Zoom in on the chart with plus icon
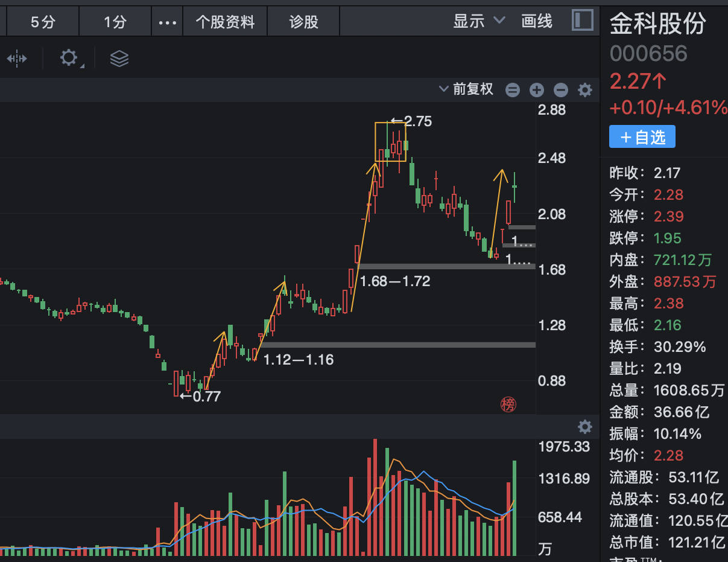Screen dimensions: 728x562 coord(537,89)
